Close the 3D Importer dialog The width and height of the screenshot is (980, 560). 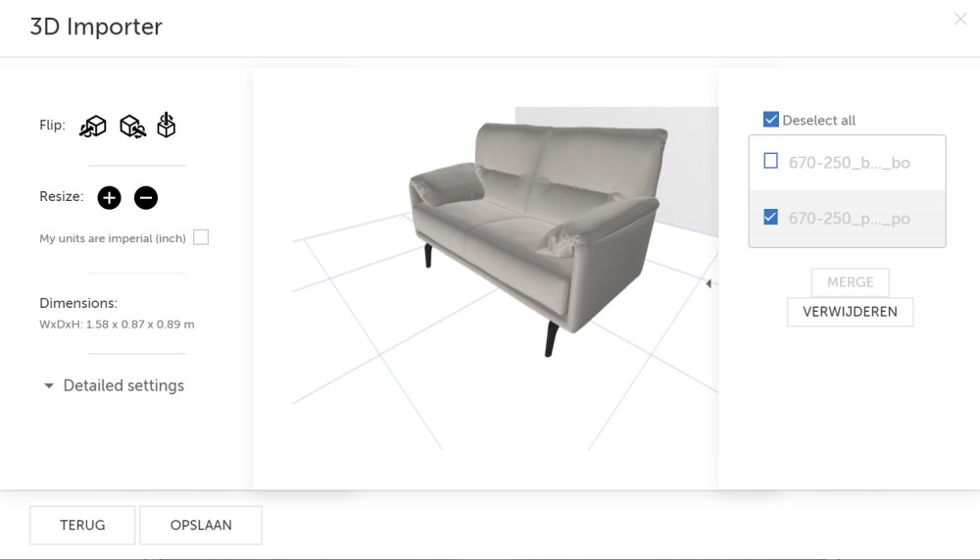tap(960, 20)
